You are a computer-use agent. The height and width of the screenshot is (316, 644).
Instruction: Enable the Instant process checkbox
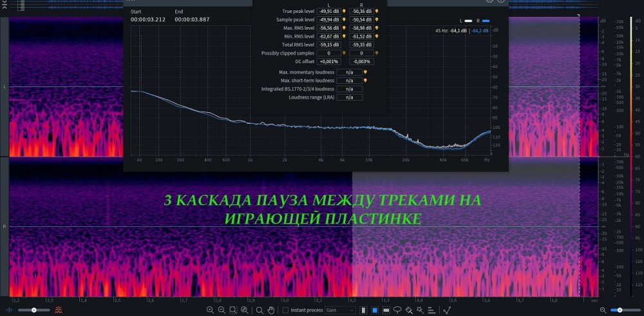pyautogui.click(x=285, y=310)
